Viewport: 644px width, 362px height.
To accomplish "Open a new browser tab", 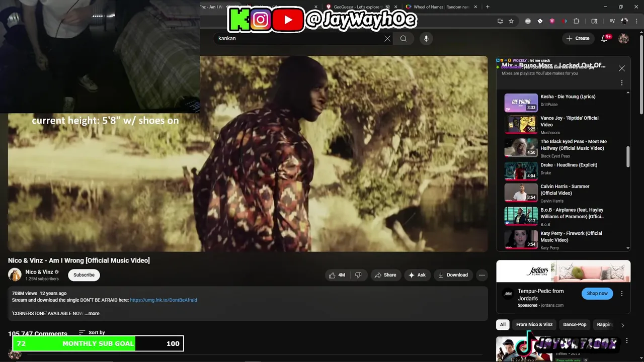I will [x=488, y=7].
